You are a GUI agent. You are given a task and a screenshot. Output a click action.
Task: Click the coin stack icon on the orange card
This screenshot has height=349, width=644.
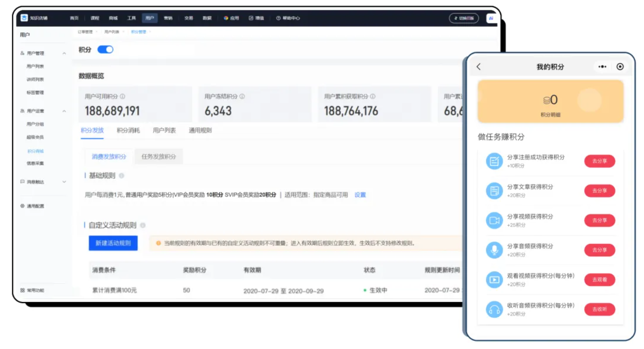pyautogui.click(x=546, y=100)
